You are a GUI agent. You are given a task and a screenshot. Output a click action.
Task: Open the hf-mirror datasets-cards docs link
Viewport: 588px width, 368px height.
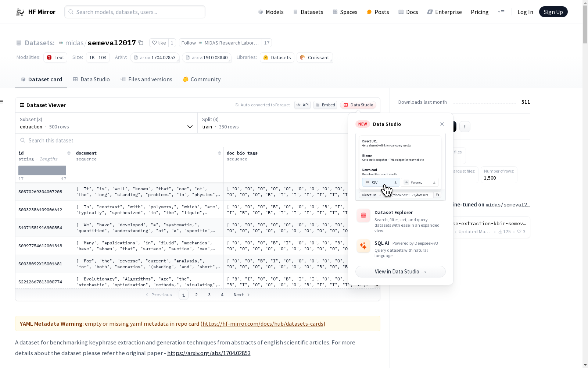(x=263, y=324)
